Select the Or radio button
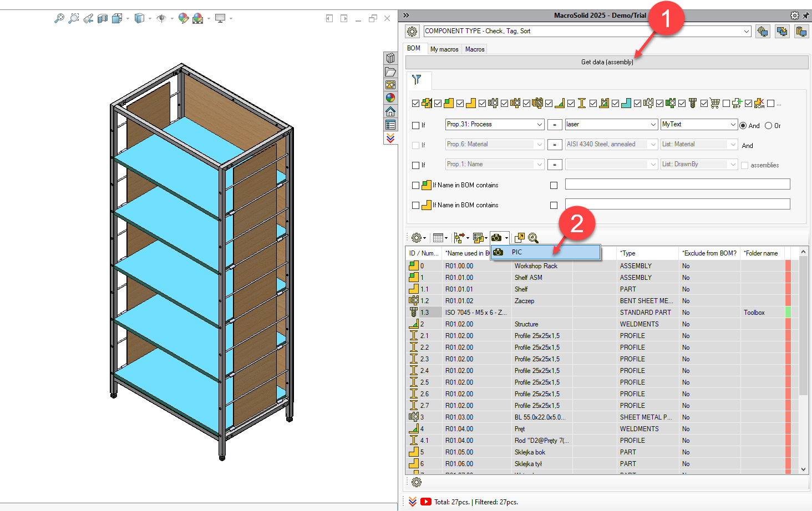The image size is (812, 511). point(768,125)
